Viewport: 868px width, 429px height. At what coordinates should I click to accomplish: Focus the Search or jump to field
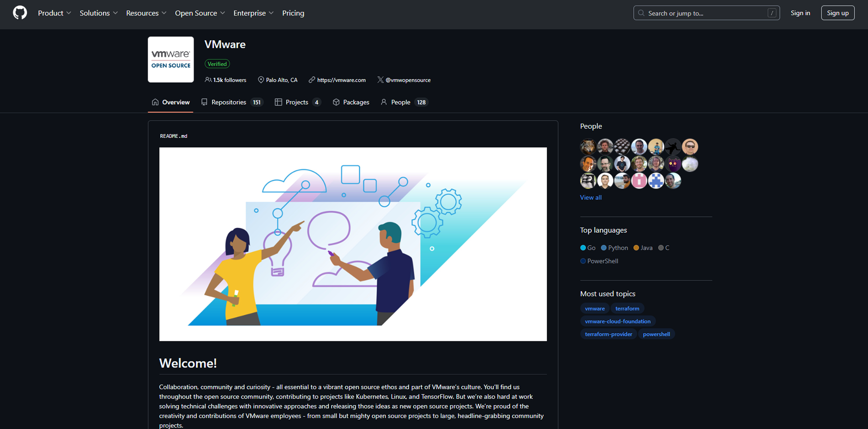(706, 13)
